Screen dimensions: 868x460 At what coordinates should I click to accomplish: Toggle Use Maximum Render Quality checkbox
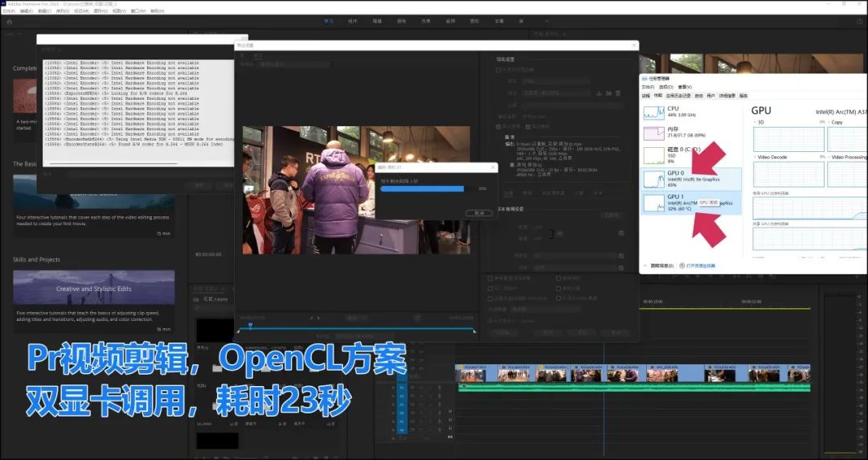pyautogui.click(x=491, y=278)
